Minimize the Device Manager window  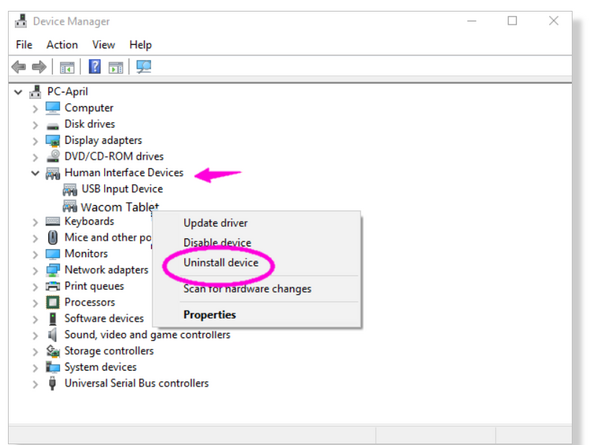coord(472,21)
